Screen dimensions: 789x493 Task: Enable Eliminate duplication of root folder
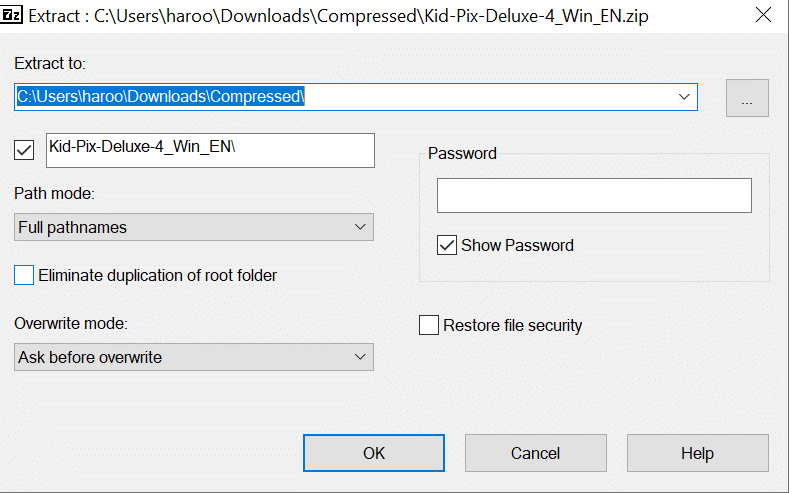click(x=24, y=275)
